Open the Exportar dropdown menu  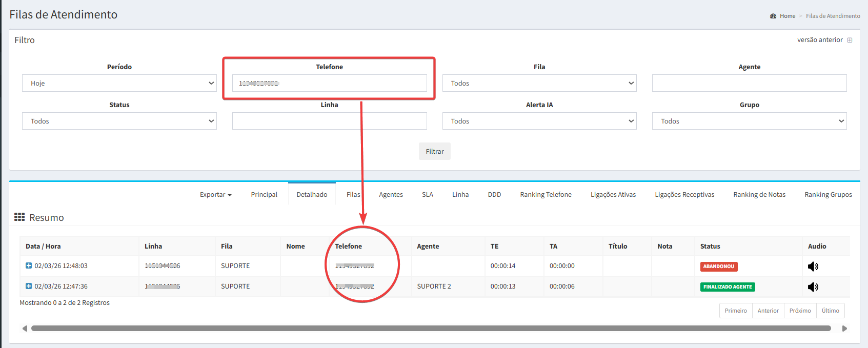coord(215,195)
